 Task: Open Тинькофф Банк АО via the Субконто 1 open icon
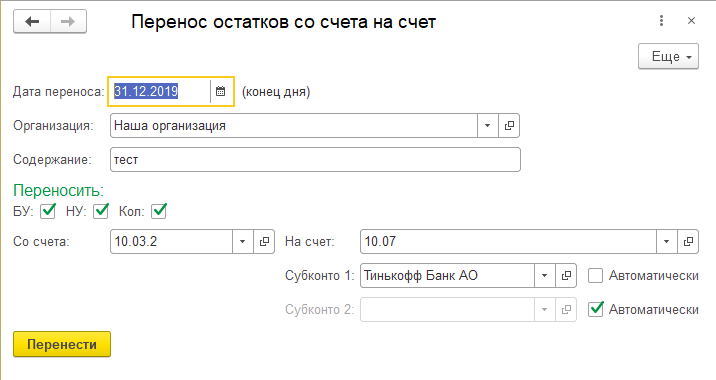coord(566,275)
